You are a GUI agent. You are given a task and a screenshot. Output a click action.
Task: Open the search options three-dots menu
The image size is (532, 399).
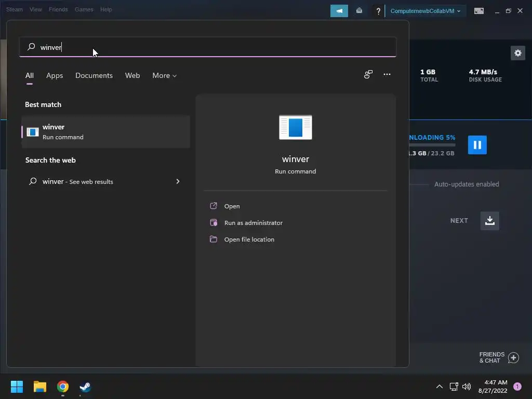(387, 74)
